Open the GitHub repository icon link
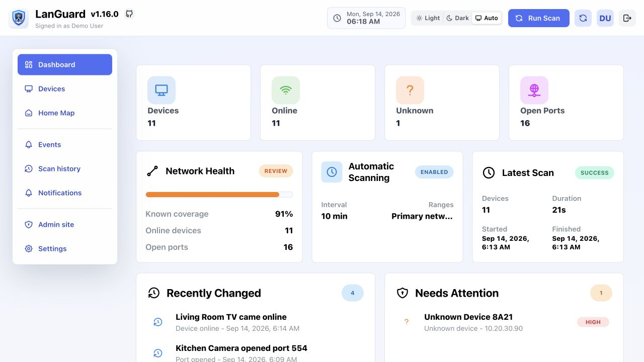 129,14
